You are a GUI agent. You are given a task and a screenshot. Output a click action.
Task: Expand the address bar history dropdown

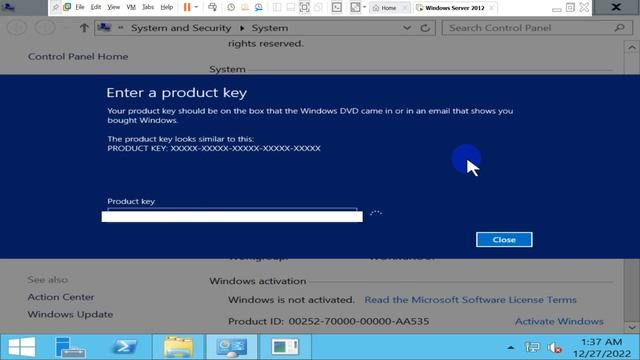point(407,28)
